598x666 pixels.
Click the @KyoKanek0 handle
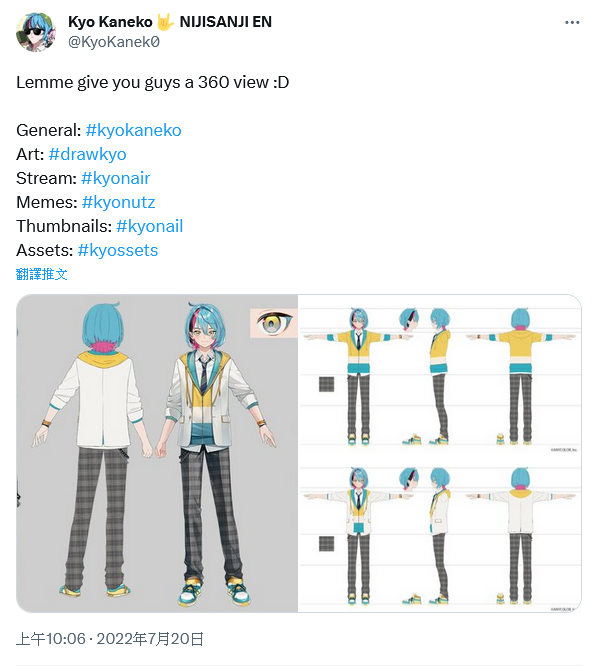coord(114,42)
